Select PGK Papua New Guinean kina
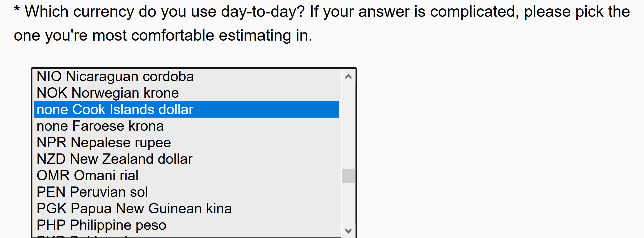Image resolution: width=644 pixels, height=238 pixels. (186, 209)
